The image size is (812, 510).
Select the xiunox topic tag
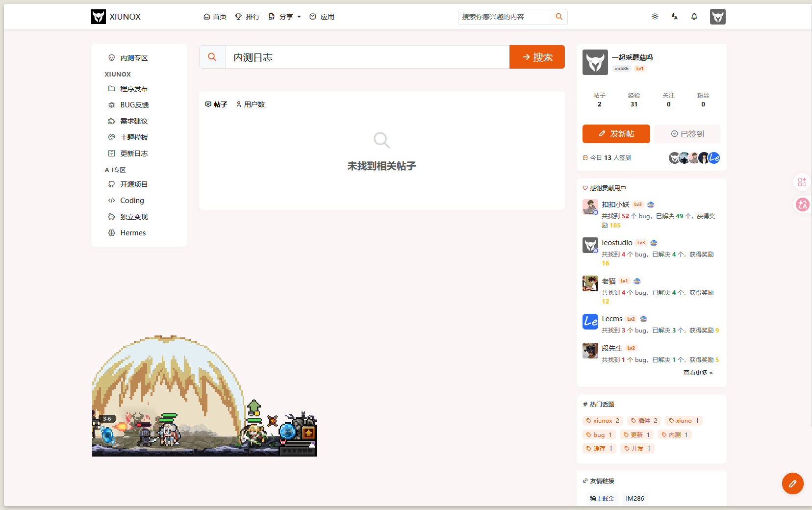603,421
